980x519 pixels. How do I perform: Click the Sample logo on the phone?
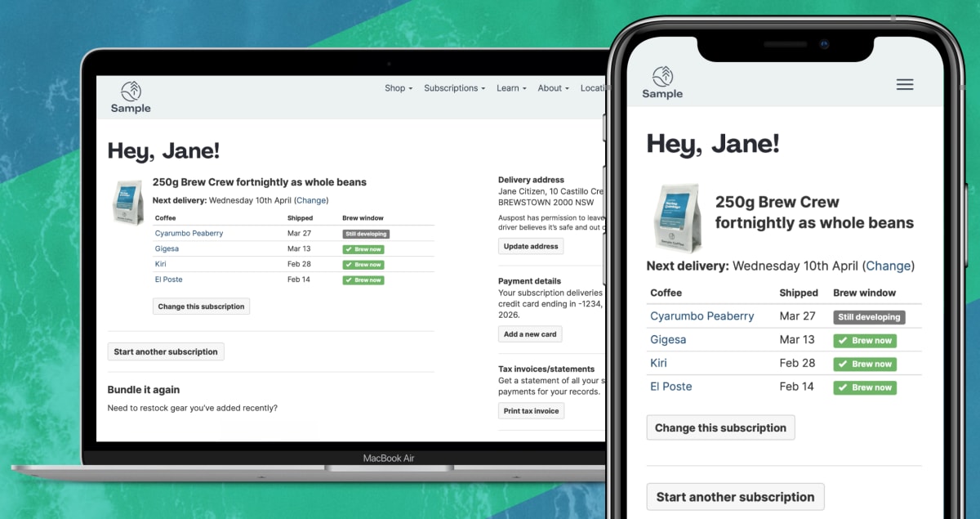point(662,83)
